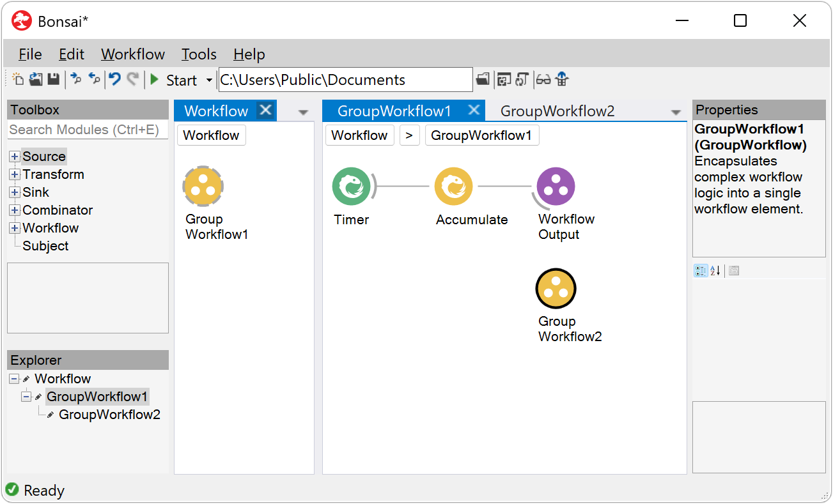Image resolution: width=833 pixels, height=504 pixels.
Task: Open the gallery glasses icon
Action: (x=543, y=79)
